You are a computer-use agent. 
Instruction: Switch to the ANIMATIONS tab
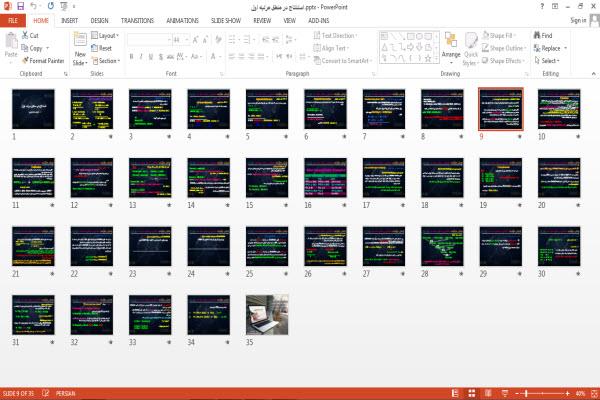click(182, 20)
